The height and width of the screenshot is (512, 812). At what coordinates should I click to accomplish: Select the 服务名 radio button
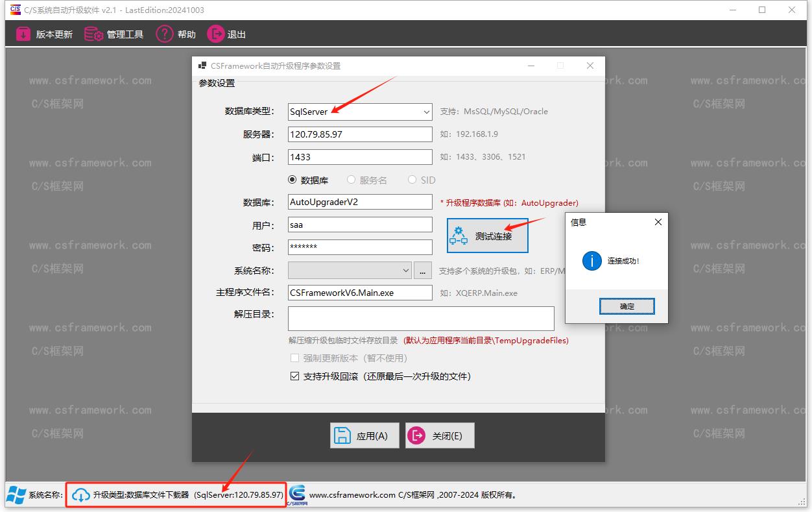click(352, 180)
